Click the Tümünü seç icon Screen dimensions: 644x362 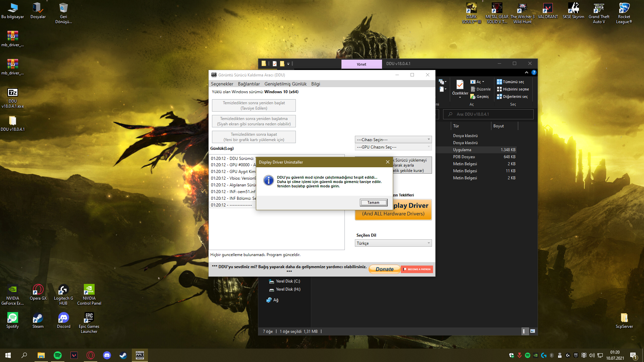point(499,82)
